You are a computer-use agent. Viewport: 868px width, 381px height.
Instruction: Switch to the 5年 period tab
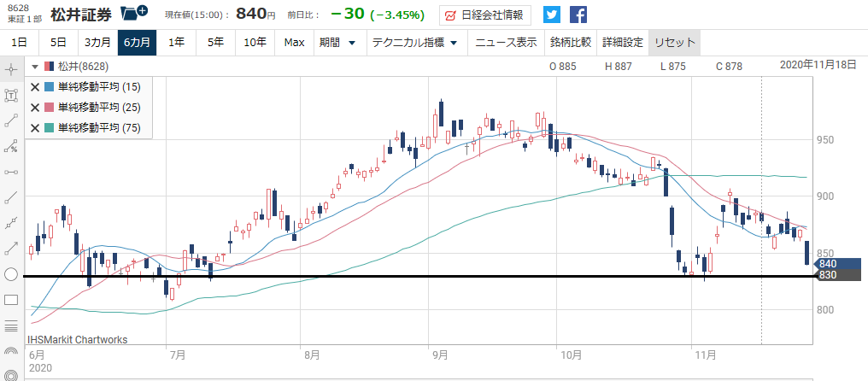pos(215,43)
